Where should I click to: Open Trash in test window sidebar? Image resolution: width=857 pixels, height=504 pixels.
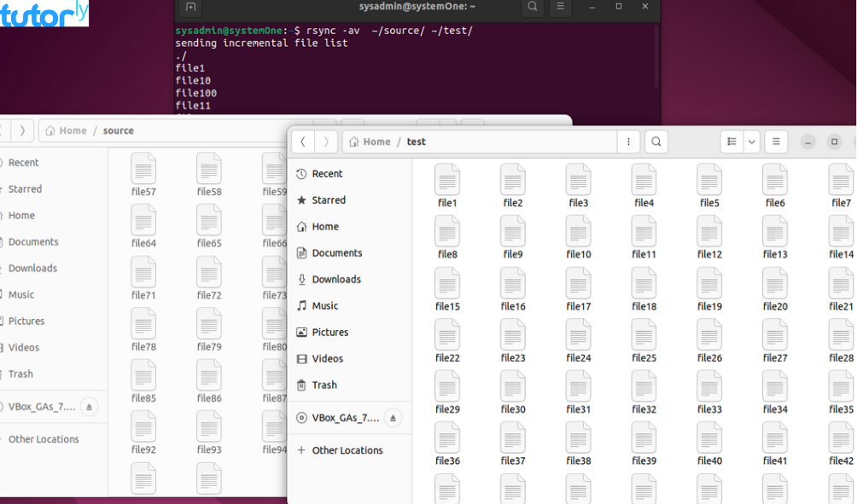[x=350, y=385]
